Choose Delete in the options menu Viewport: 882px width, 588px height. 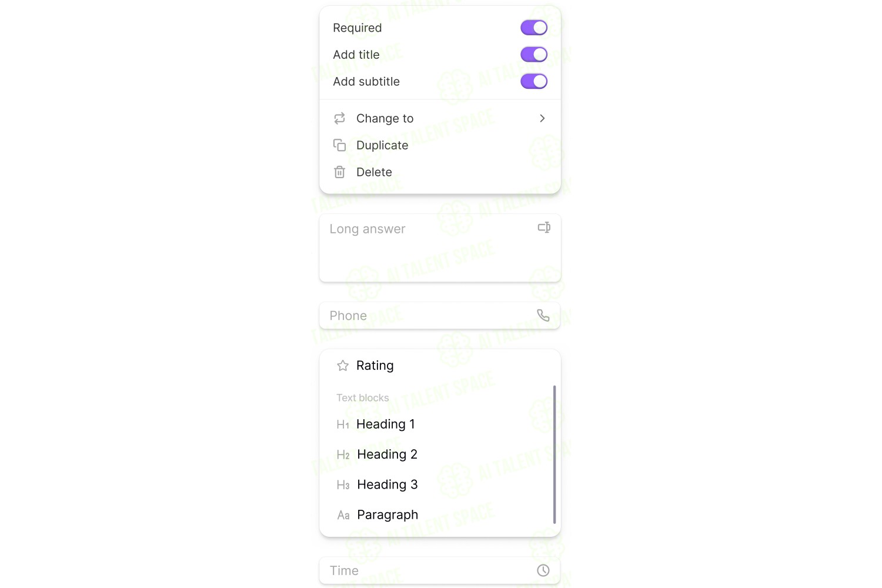440,172
